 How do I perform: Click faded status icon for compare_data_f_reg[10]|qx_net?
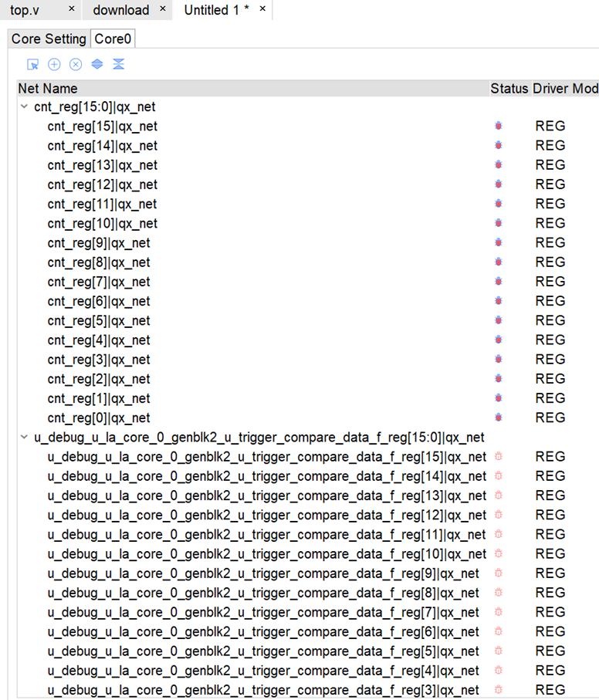[499, 553]
